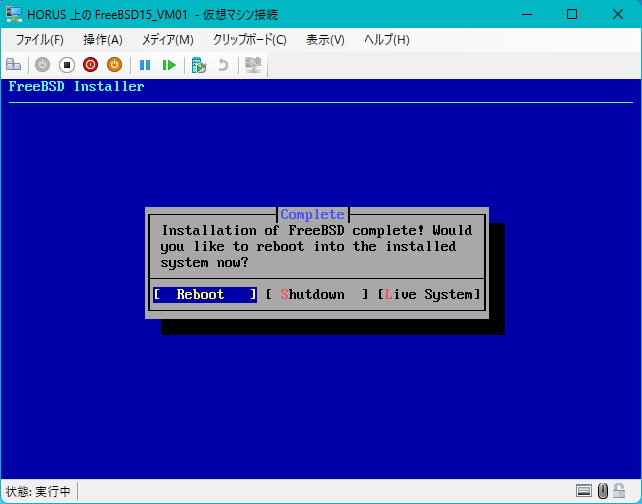
Task: Click the VM window title bar icon
Action: [14, 14]
